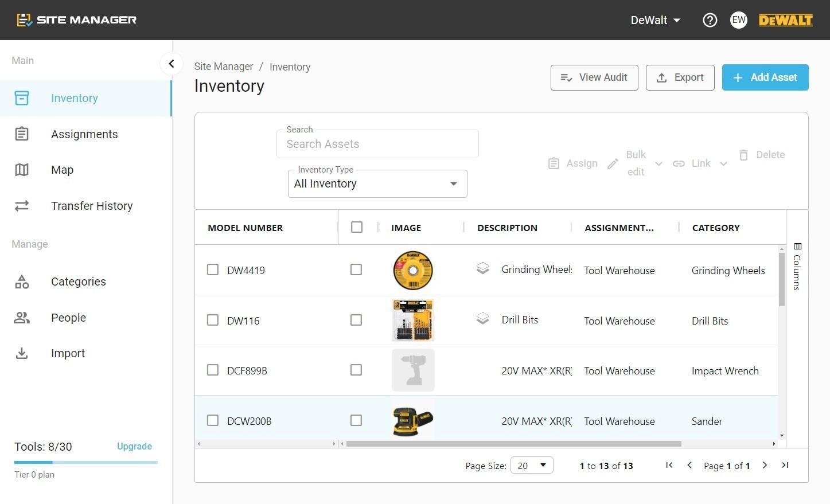
Task: Go to the last page arrow
Action: tap(785, 465)
